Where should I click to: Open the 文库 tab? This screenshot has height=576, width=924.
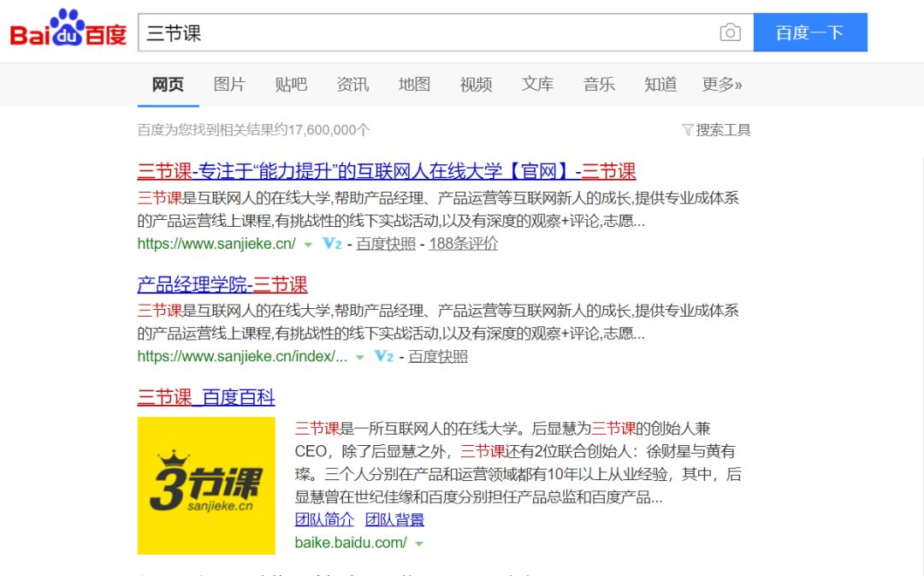point(537,85)
